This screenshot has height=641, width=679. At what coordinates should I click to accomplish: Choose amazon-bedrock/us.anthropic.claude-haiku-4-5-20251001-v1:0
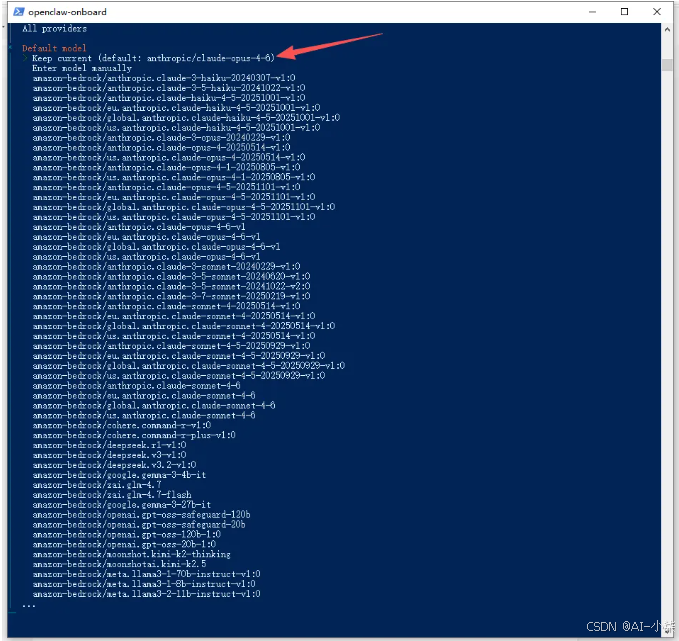(x=177, y=128)
